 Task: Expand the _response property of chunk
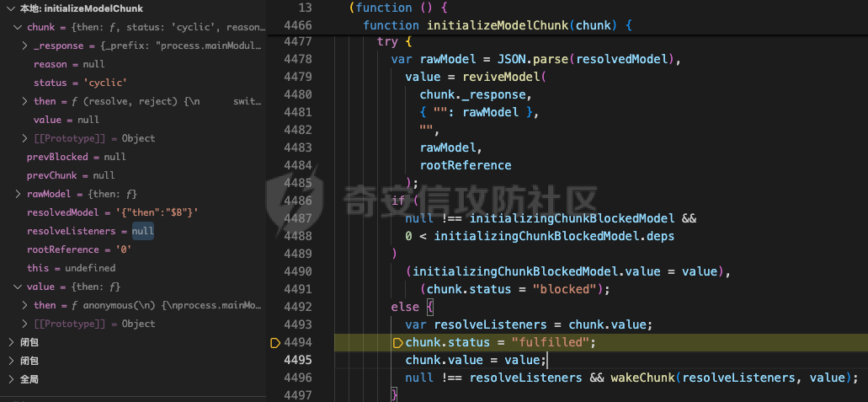[x=25, y=46]
